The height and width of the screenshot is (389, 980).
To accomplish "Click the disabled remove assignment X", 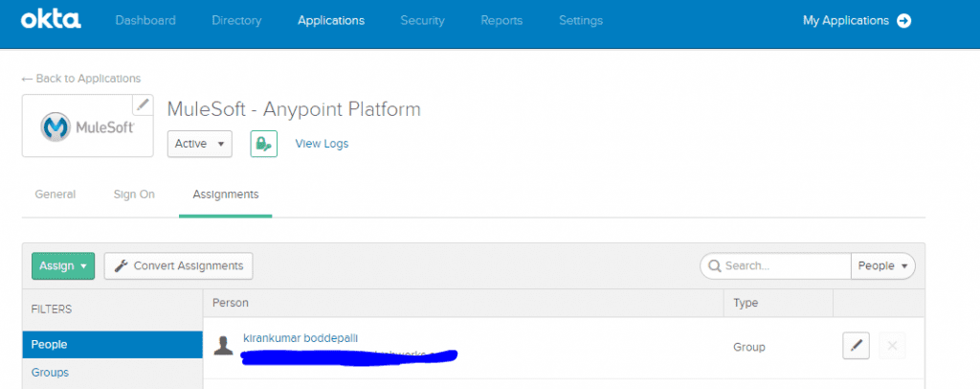I will pyautogui.click(x=893, y=345).
